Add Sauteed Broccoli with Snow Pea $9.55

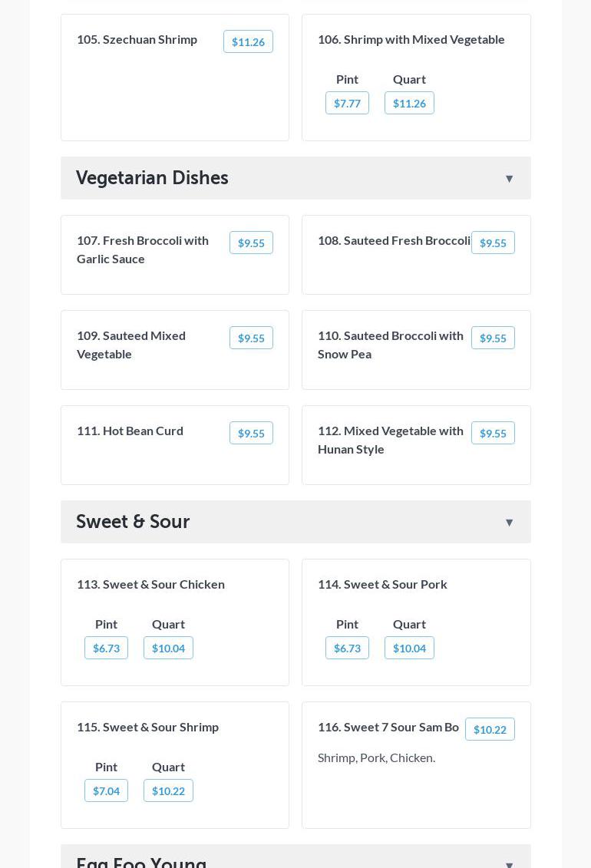click(493, 338)
